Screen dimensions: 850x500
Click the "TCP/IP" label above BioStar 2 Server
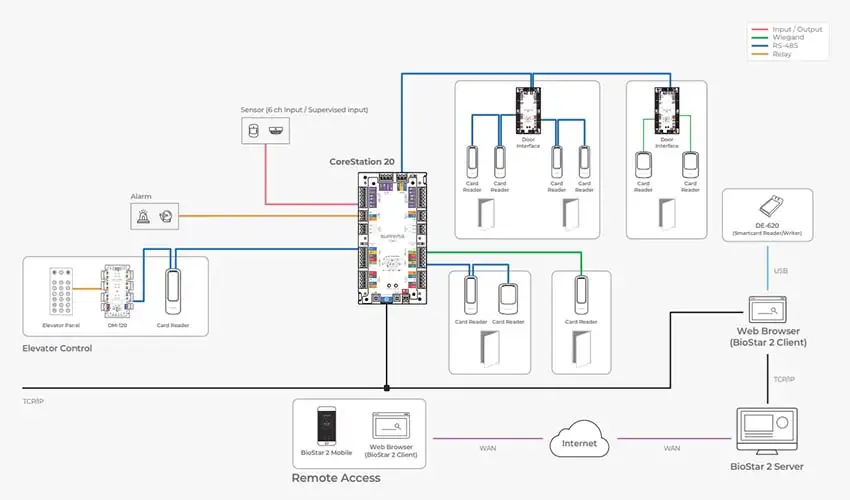point(784,379)
